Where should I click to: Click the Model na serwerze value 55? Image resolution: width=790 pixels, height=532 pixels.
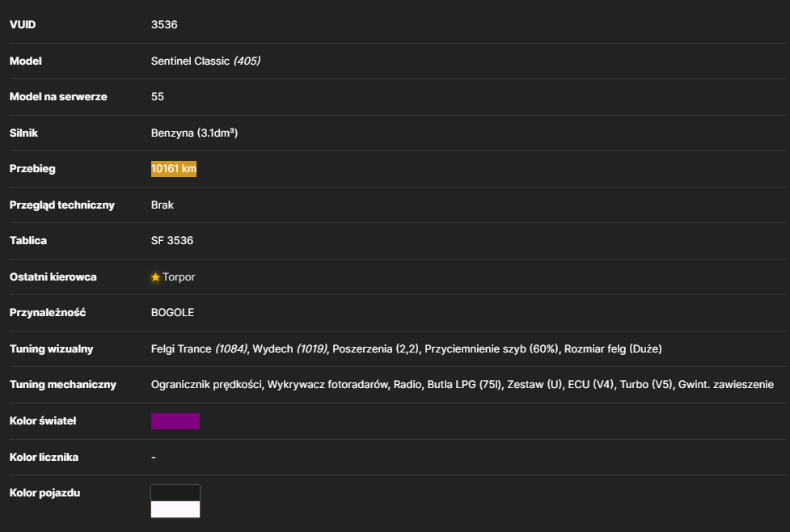click(158, 97)
